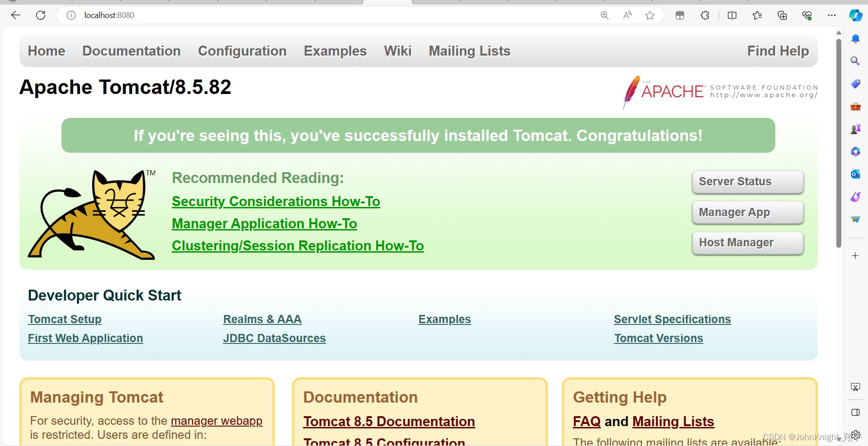The width and height of the screenshot is (868, 446).
Task: Add this page to favorites star
Action: tap(650, 15)
